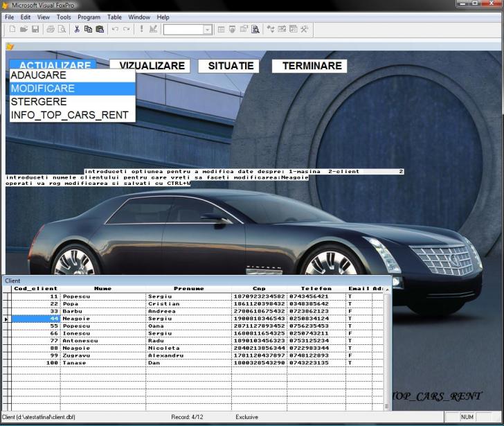504x426 pixels.
Task: Open the View menu
Action: point(44,17)
